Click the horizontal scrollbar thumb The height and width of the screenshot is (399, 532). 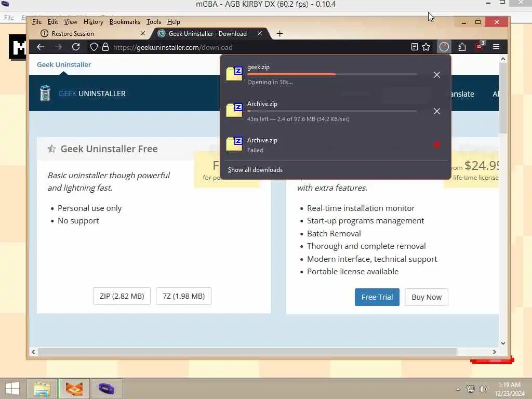point(247,352)
